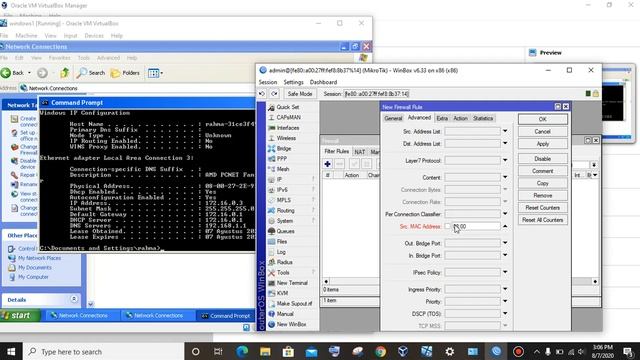This screenshot has height=360, width=640.
Task: Click WinBox undo arrow toolbar icon
Action: [262, 94]
